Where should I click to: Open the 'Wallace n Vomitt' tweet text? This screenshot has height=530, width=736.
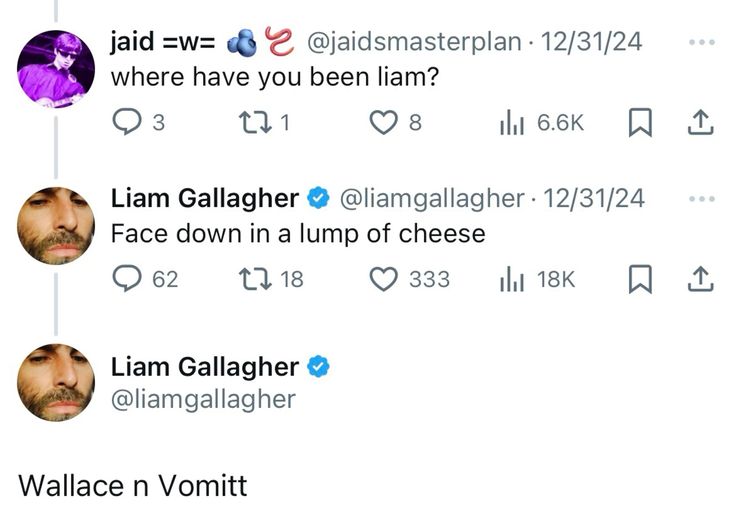[133, 485]
